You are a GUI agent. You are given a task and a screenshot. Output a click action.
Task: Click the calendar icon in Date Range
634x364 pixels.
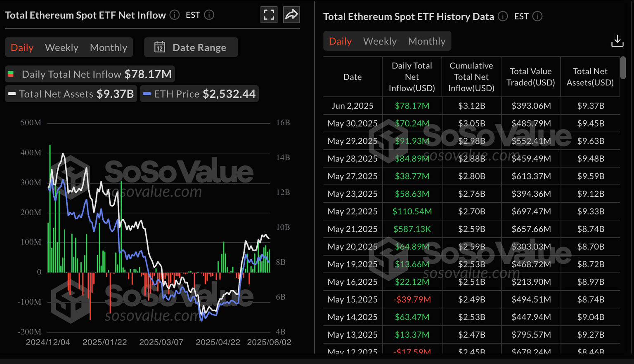160,47
